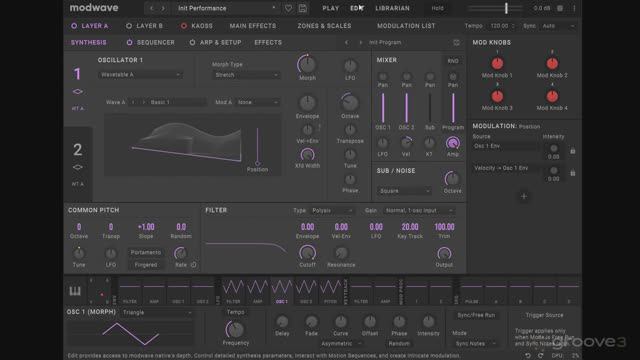Click Mod Knob 4 red knob
Screen dimensions: 640x360
tap(552, 96)
